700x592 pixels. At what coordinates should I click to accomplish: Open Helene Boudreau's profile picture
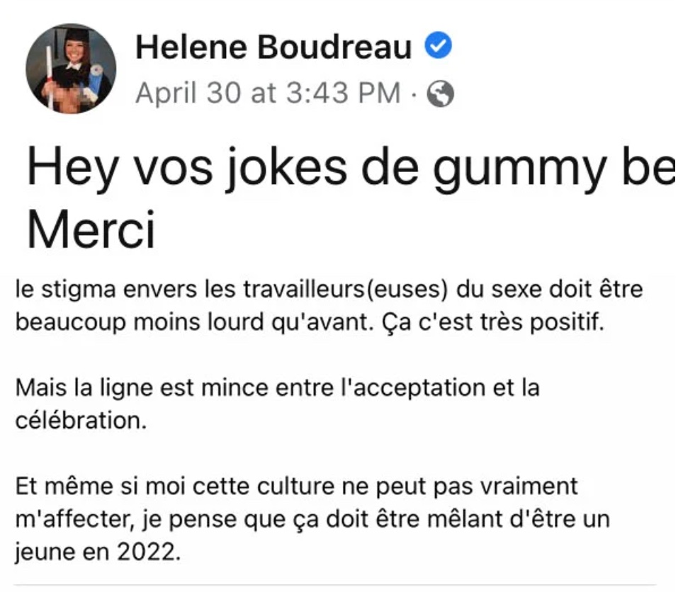coord(71,68)
